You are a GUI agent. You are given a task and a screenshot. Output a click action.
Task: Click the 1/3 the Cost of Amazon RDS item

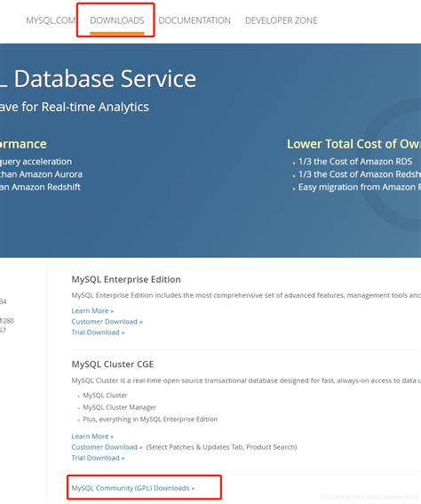tap(355, 162)
